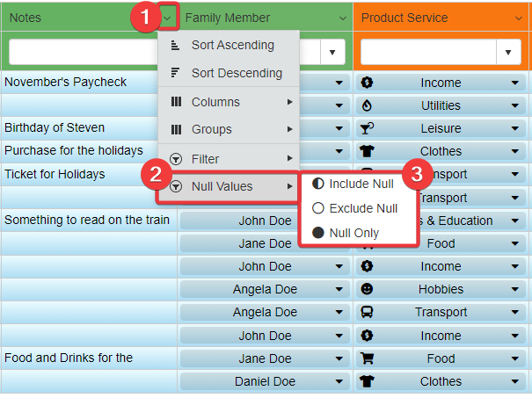Expand the Family Member column header menu
Viewport: 532px width, 398px height.
coord(342,18)
